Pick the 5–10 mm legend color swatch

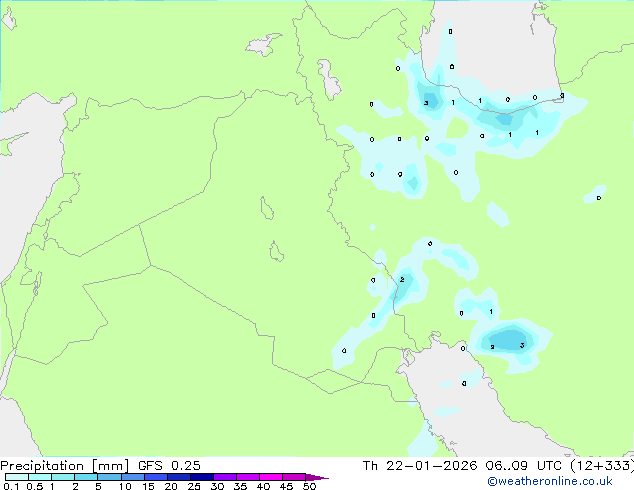(110, 477)
